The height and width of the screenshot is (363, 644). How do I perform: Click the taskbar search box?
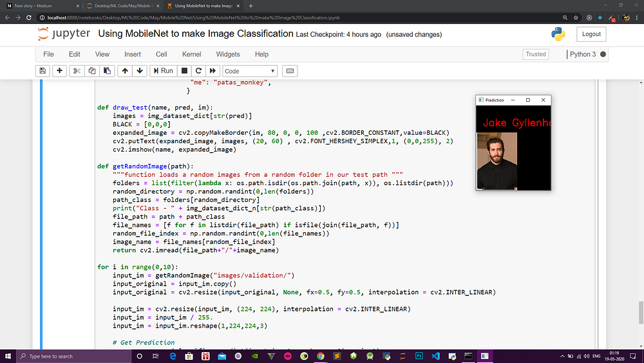tap(74, 356)
